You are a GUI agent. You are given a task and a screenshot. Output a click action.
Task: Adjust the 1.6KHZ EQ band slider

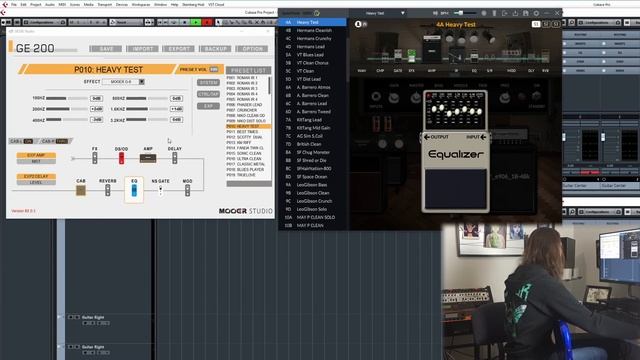147,109
